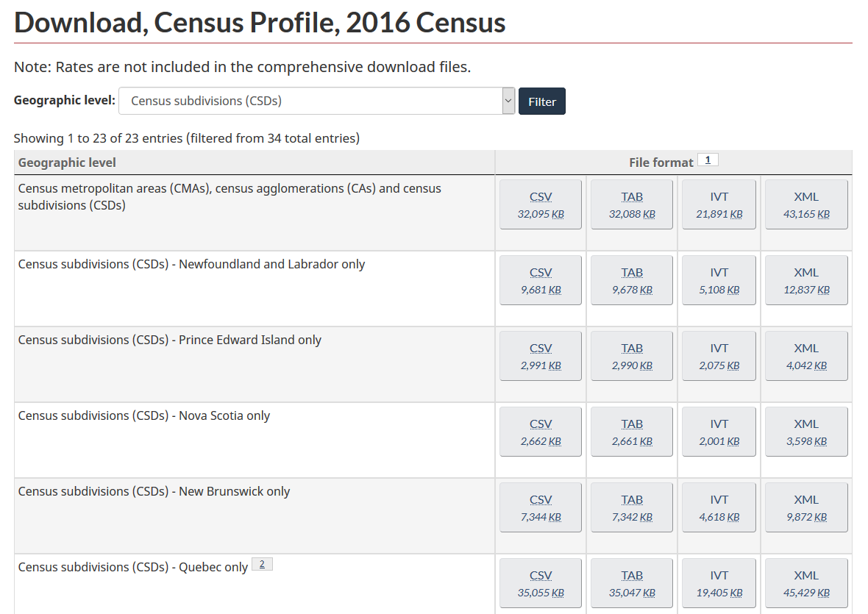This screenshot has width=868, height=614.
Task: Download Newfoundland and Labrador XML file
Action: [806, 280]
